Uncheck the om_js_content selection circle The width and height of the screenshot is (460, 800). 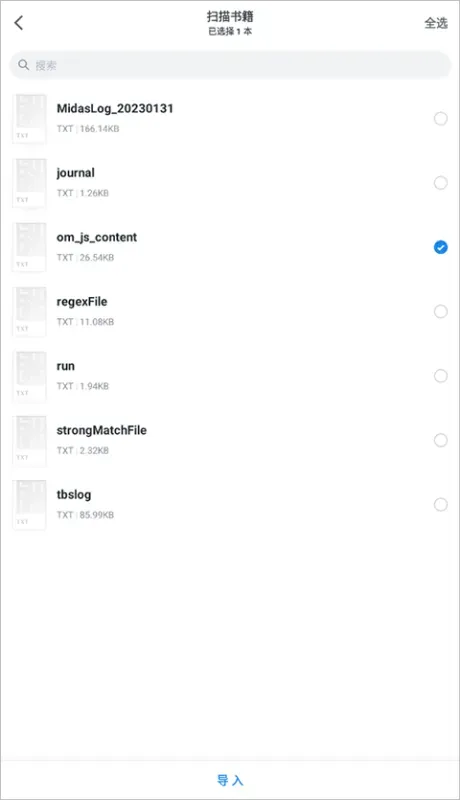441,247
